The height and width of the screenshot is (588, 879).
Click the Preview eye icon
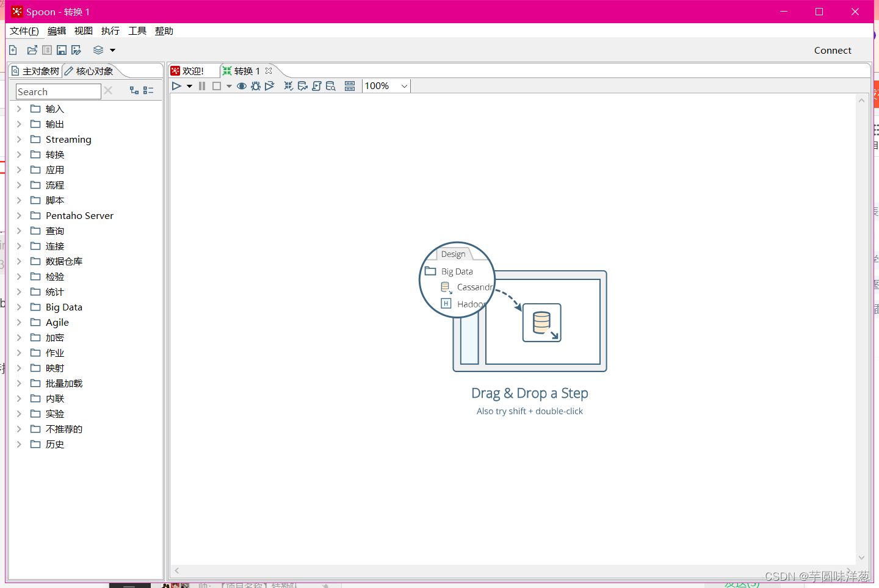242,86
